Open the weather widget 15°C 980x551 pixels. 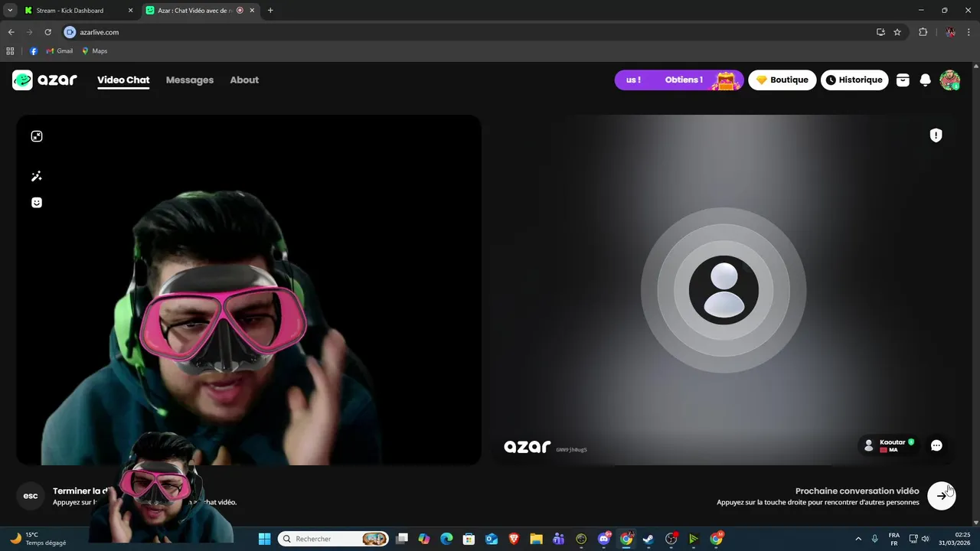point(38,539)
